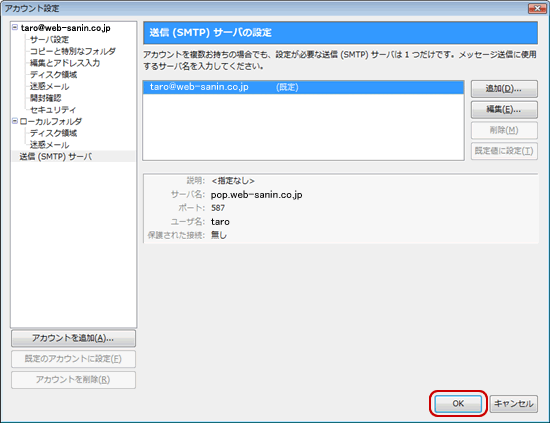This screenshot has height=423, width=550.
Task: Select ディスク領域 under the taro account
Action: coord(53,74)
